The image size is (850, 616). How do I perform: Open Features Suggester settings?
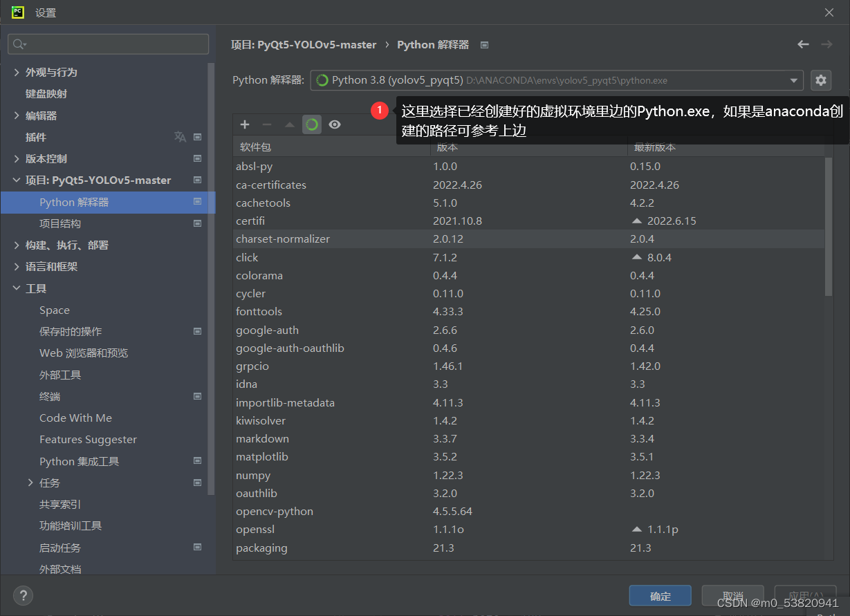tap(88, 439)
